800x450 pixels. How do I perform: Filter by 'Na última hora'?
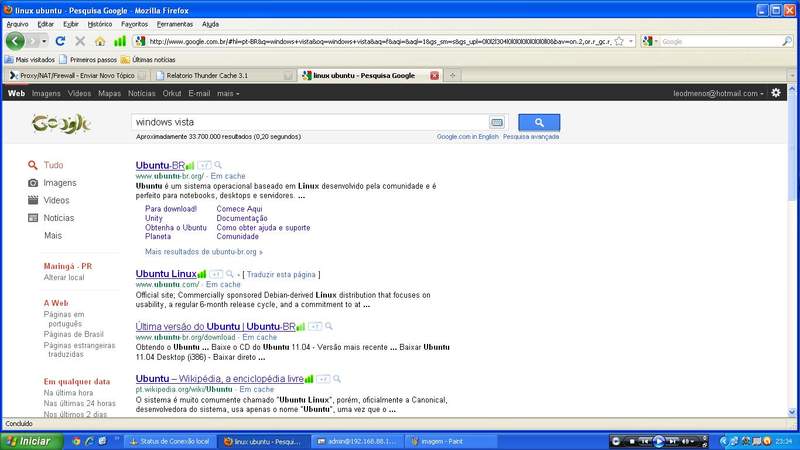[68, 393]
